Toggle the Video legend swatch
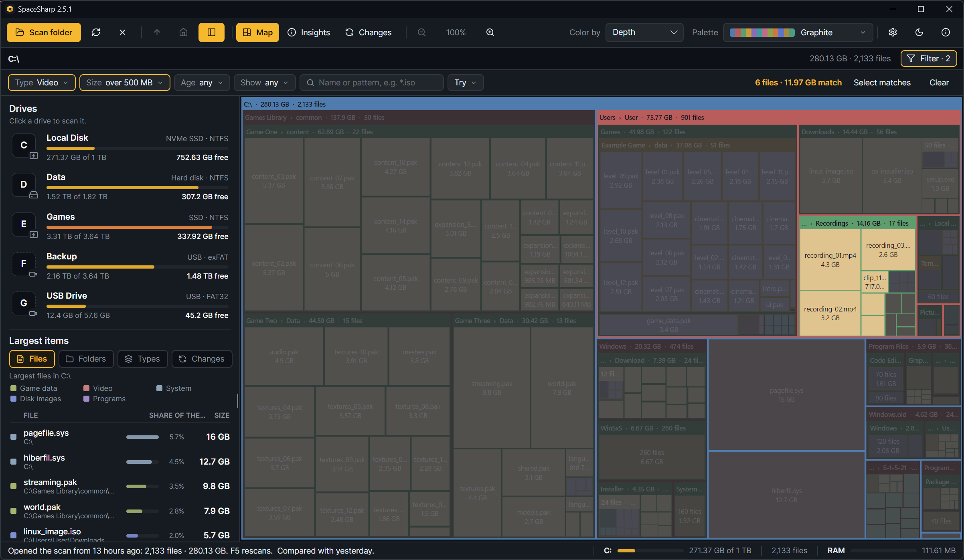The width and height of the screenshot is (964, 560). 86,388
